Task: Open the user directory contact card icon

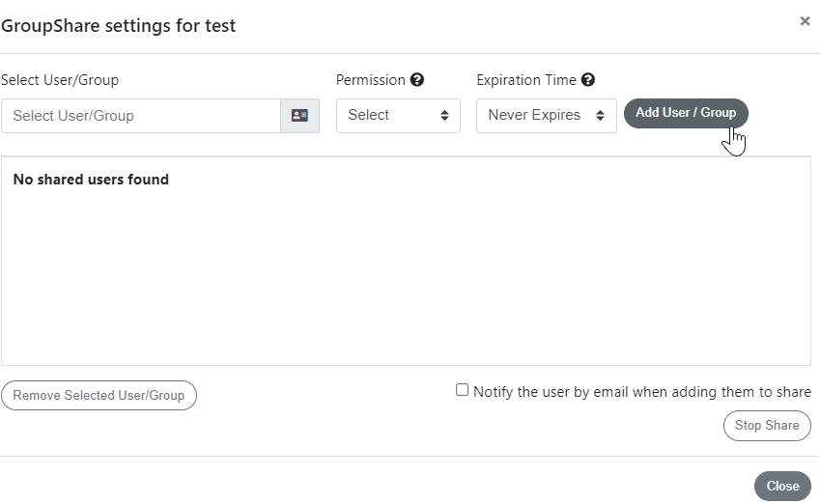Action: pos(299,116)
